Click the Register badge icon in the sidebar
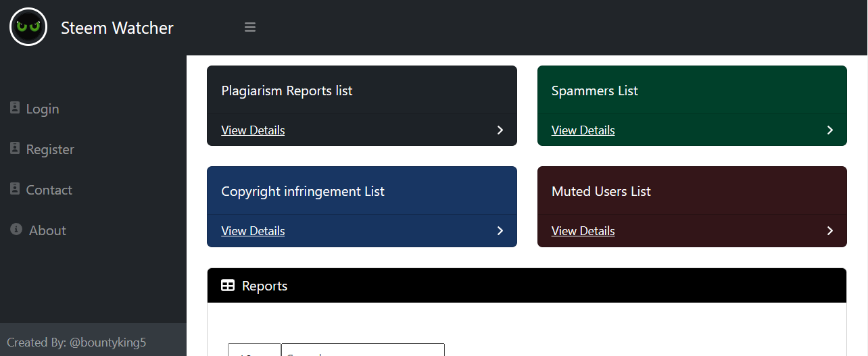 [15, 148]
